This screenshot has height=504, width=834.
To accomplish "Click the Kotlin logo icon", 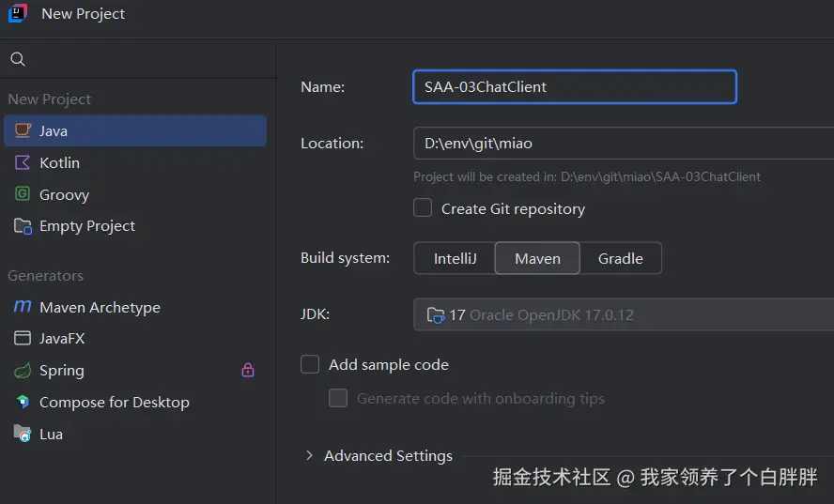I will (23, 163).
